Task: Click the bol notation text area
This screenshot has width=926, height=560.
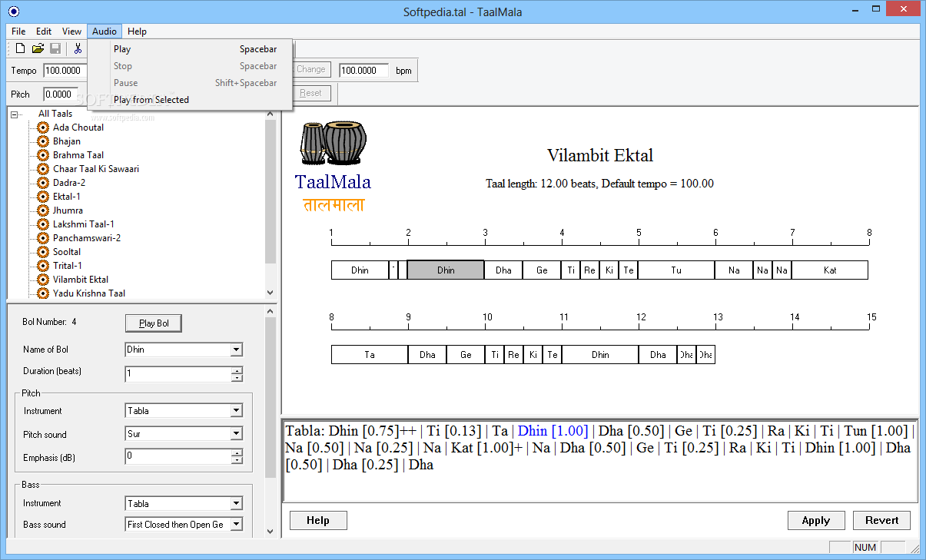Action: (600, 461)
